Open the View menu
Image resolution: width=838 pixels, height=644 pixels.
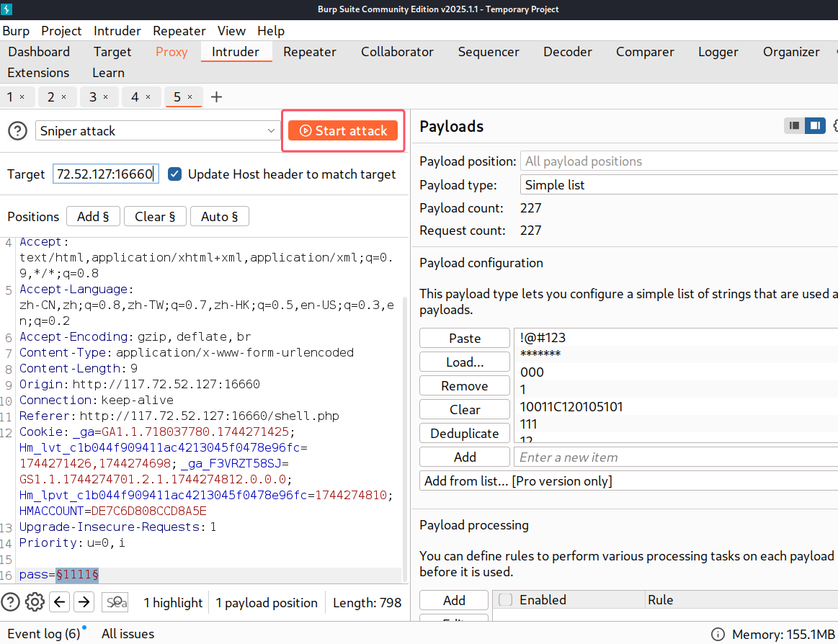click(x=231, y=31)
